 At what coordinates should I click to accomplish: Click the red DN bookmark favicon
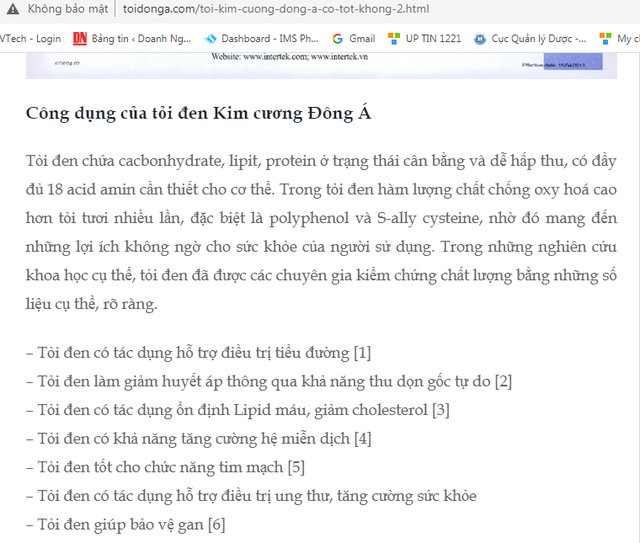pos(80,39)
